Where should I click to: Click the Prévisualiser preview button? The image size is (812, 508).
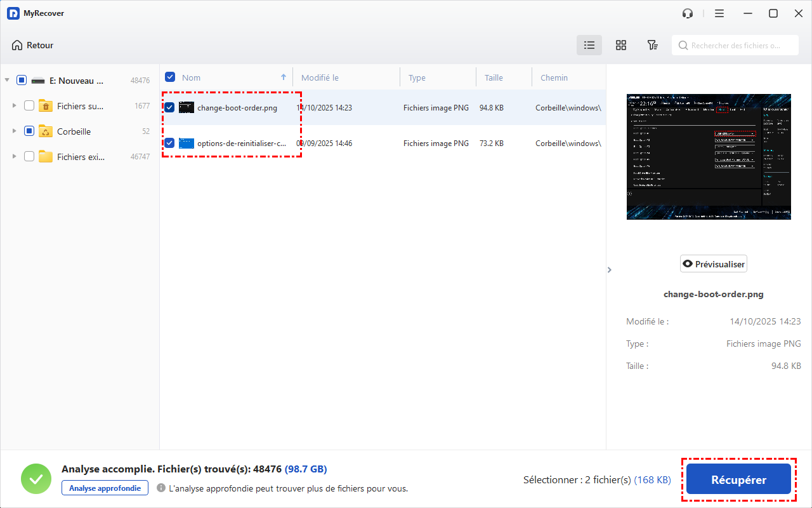[713, 264]
